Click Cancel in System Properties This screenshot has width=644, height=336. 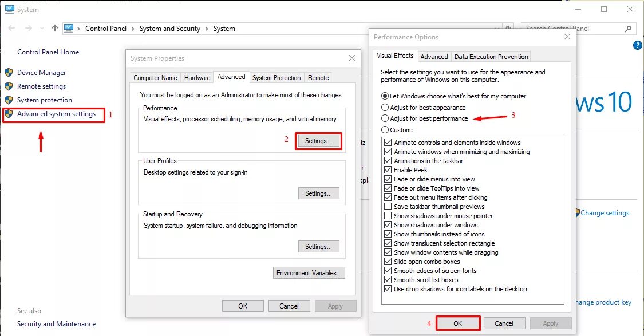point(289,306)
